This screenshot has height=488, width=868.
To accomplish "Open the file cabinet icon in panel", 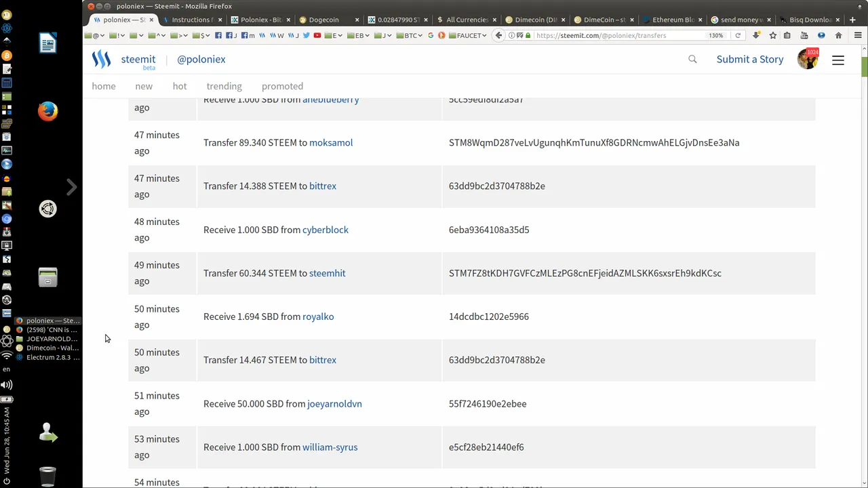I will [x=47, y=277].
